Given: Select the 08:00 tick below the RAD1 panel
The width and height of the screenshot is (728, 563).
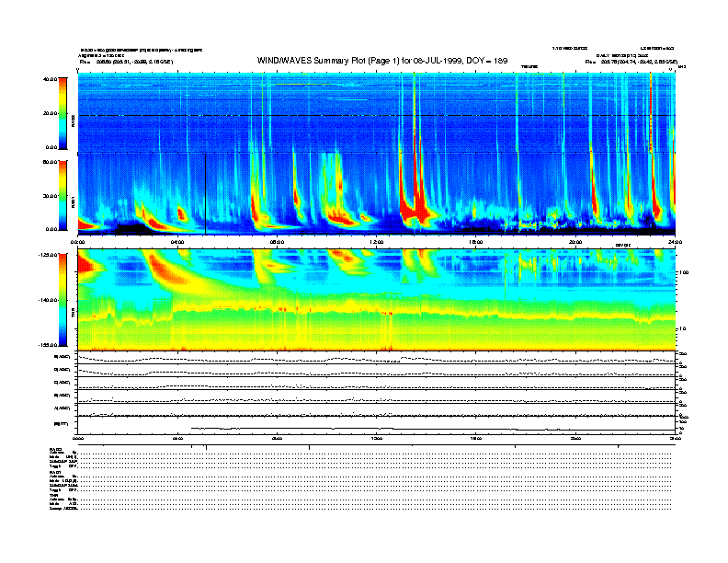Looking at the screenshot, I should pyautogui.click(x=277, y=242).
